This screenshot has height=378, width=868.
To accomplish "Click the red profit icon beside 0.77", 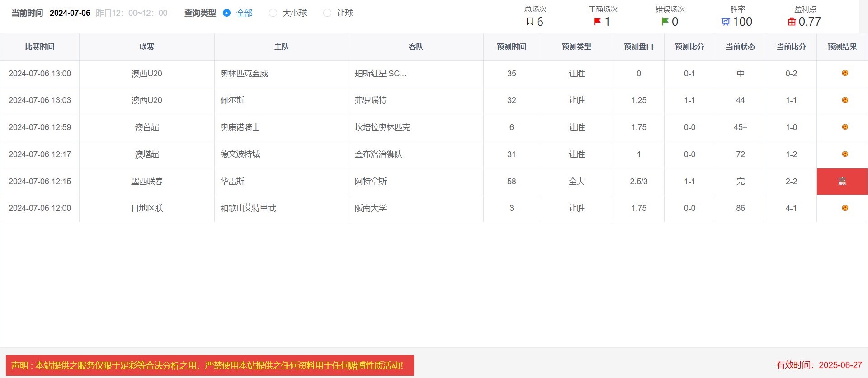I will (x=792, y=22).
